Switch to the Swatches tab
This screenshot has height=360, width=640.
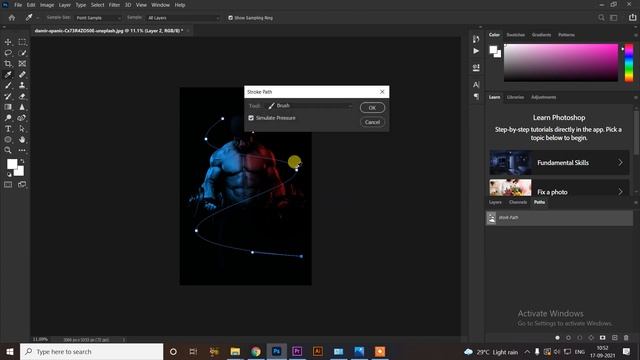516,35
